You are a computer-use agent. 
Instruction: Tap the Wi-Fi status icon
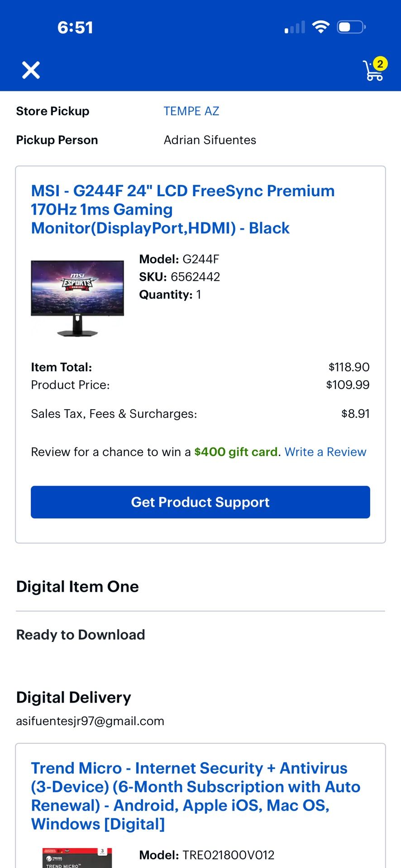point(321,27)
